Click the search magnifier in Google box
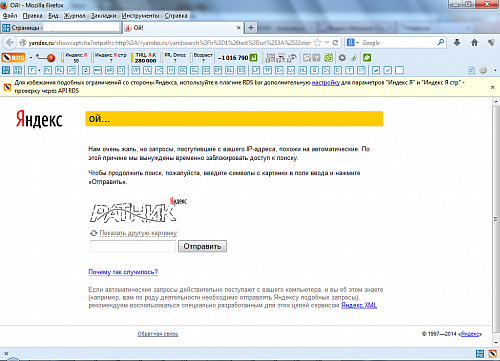The image size is (500, 361). (441, 42)
